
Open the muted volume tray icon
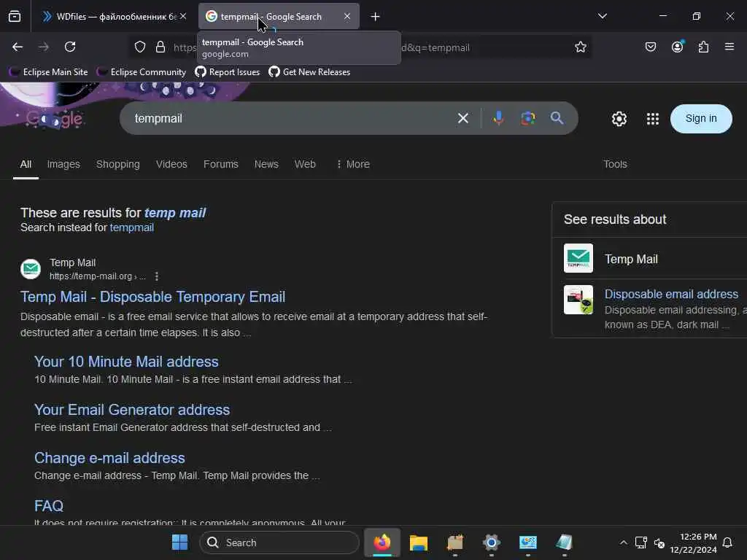(x=659, y=542)
